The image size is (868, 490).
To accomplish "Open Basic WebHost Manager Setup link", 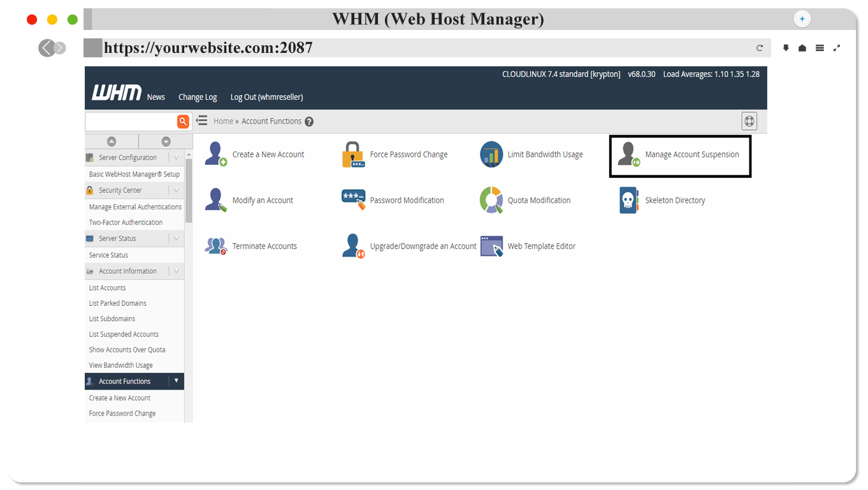I will pyautogui.click(x=134, y=174).
